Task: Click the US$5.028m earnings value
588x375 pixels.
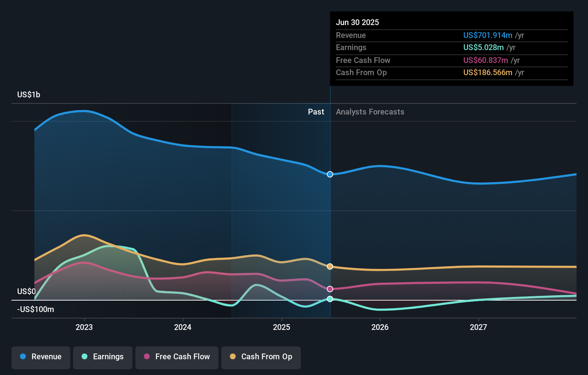Action: coord(483,47)
